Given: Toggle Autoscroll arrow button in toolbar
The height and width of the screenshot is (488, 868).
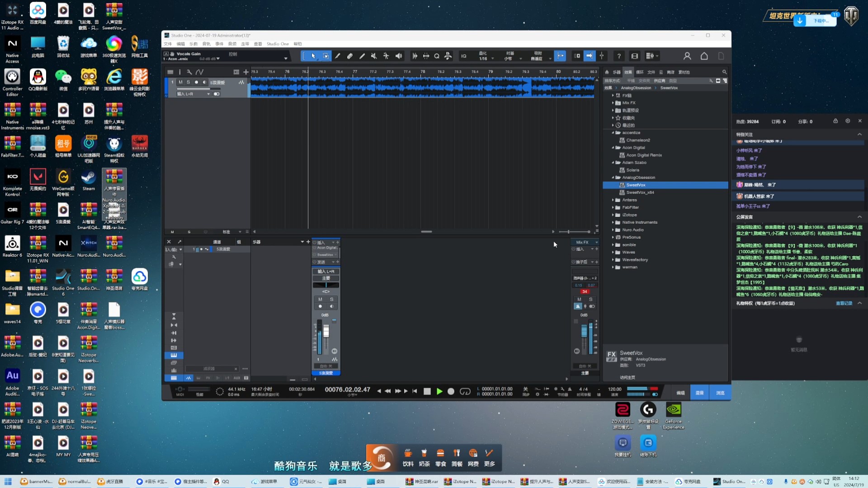Looking at the screenshot, I should 589,56.
